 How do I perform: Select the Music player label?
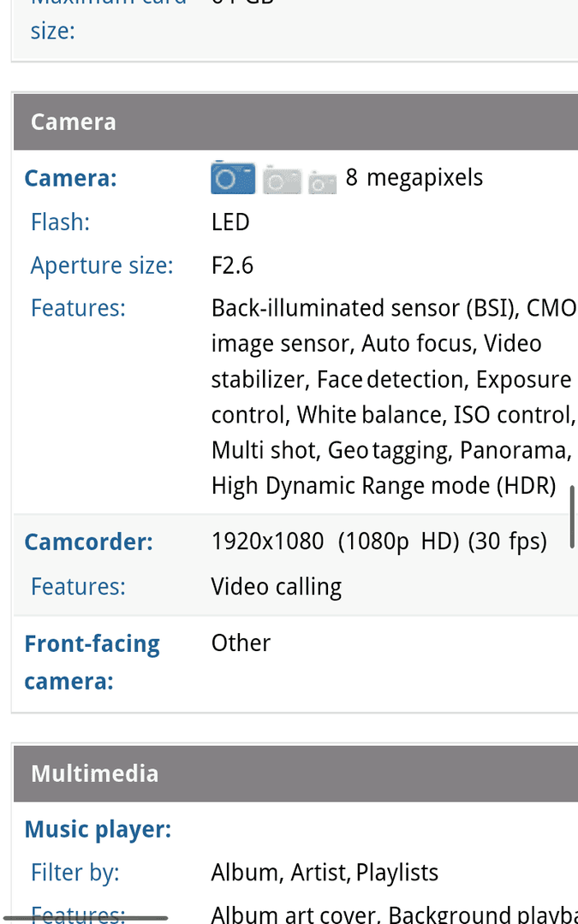[98, 830]
